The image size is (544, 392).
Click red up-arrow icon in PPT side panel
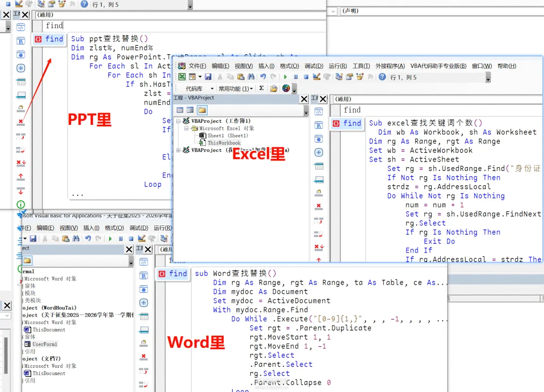(x=21, y=177)
